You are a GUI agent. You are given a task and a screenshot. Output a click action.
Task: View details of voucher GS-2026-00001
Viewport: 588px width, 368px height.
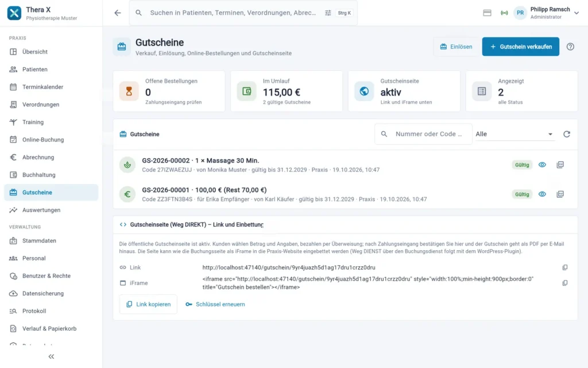click(x=542, y=194)
